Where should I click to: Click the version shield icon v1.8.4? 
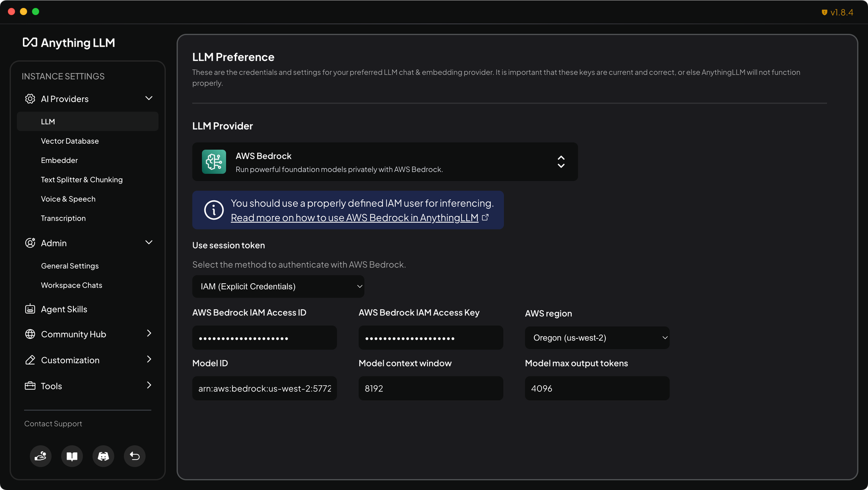[824, 13]
